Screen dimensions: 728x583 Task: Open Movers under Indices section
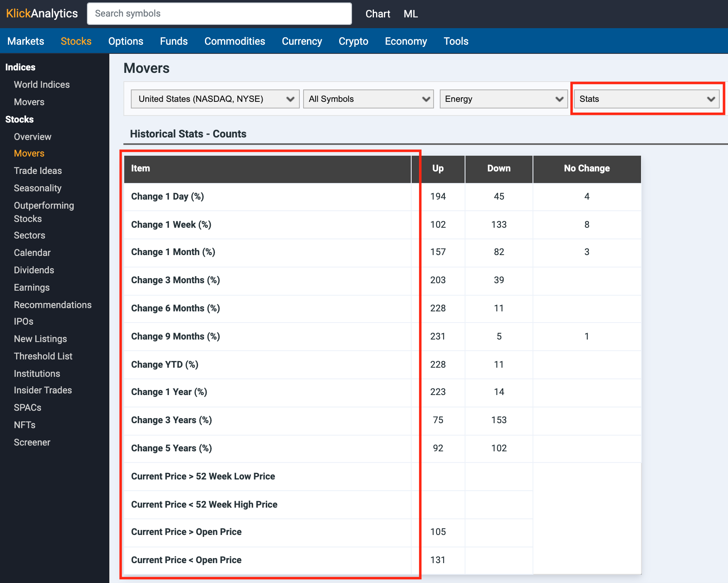pyautogui.click(x=29, y=102)
